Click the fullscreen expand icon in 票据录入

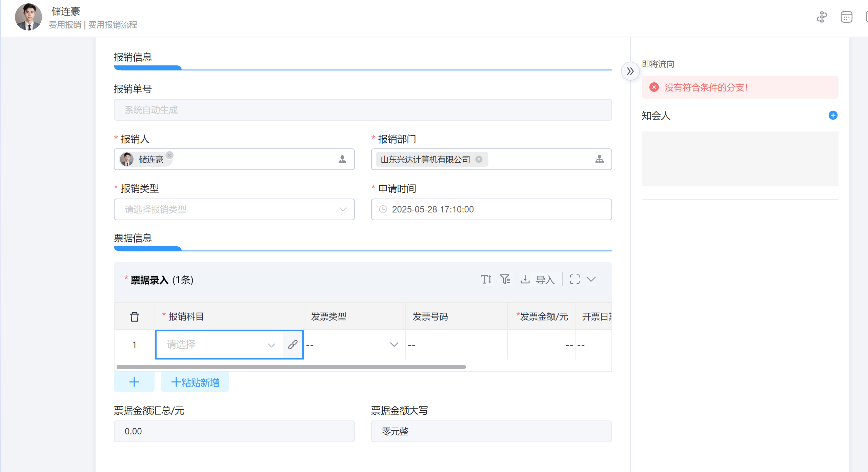[574, 279]
